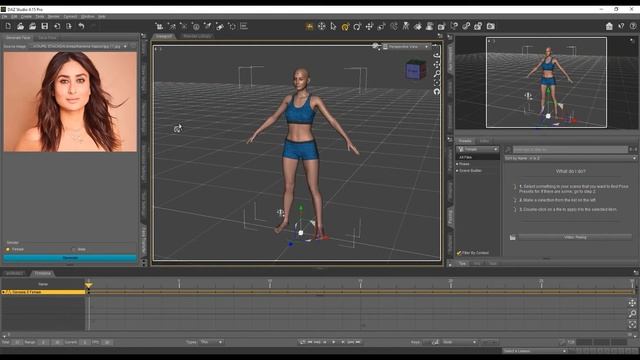
Task: Open the Create menu
Action: 26,17
